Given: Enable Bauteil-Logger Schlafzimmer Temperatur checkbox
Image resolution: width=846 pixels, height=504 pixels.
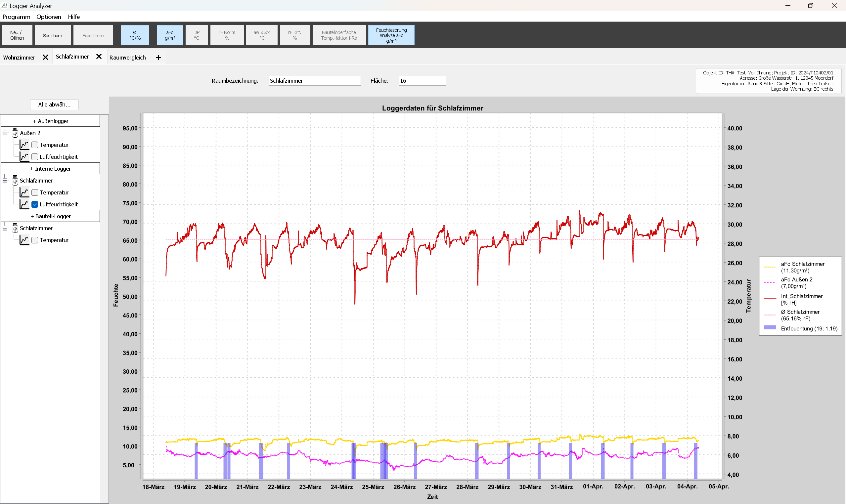Looking at the screenshot, I should 35,240.
